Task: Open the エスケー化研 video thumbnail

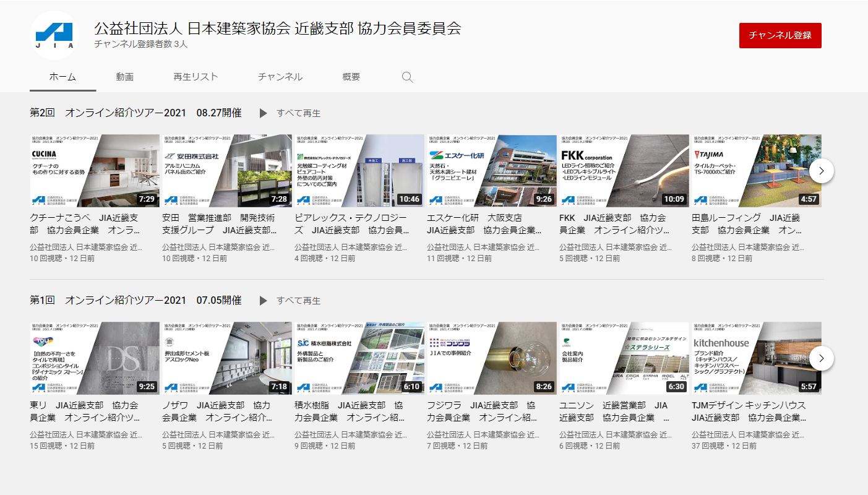Action: click(492, 171)
